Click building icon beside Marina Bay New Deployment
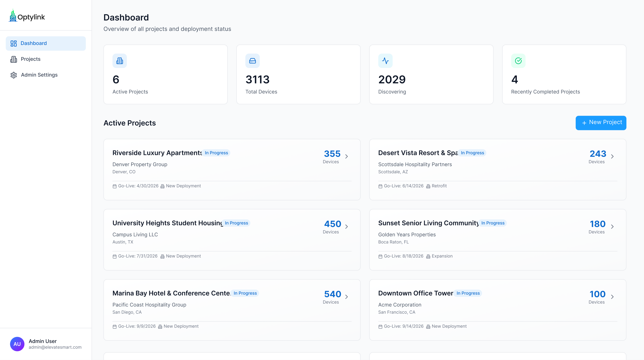 160,326
